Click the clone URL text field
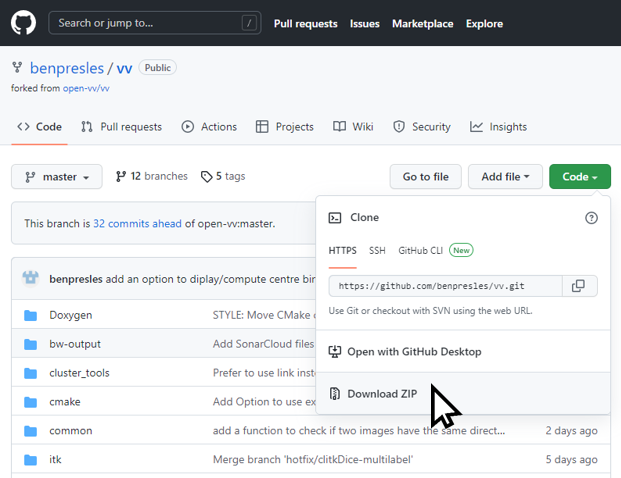The height and width of the screenshot is (478, 621). pos(446,286)
